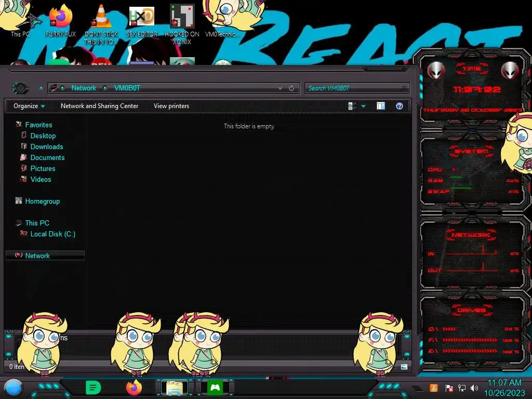Screen dimensions: 532x399
Task: Expand the view options dropdown arrow
Action: pyautogui.click(x=363, y=106)
